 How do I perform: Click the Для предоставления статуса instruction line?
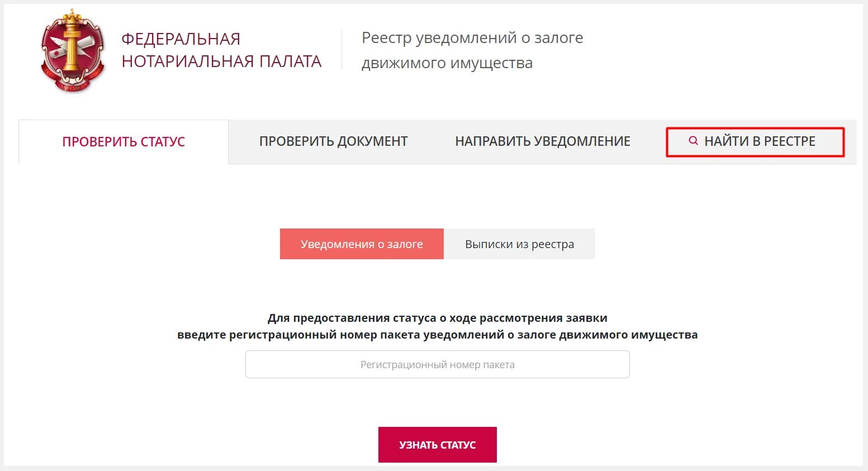pyautogui.click(x=438, y=318)
